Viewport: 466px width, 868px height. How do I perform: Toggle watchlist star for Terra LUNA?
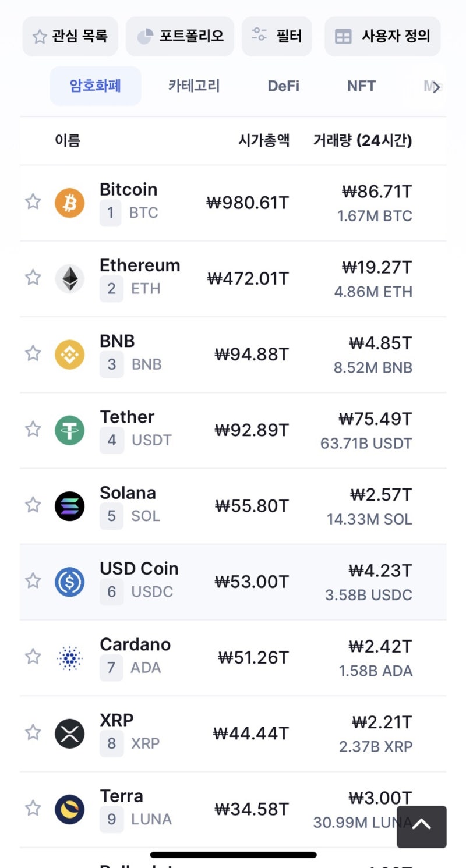click(33, 808)
